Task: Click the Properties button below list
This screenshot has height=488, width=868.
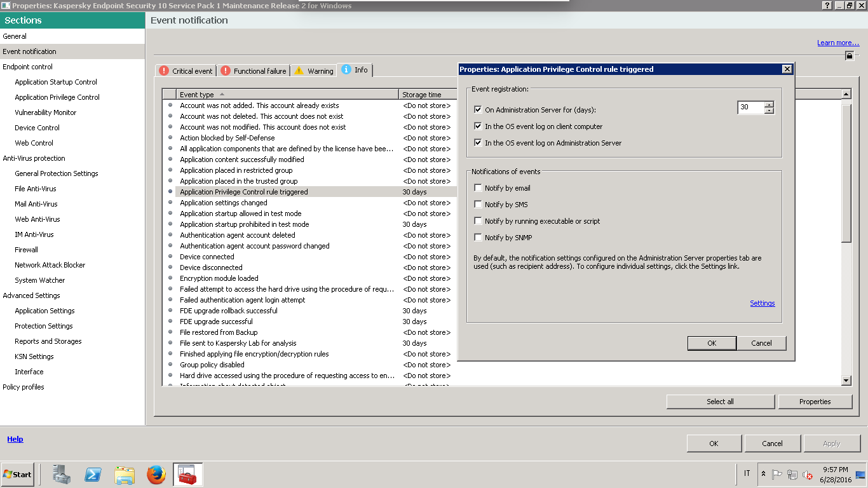Action: pyautogui.click(x=815, y=402)
